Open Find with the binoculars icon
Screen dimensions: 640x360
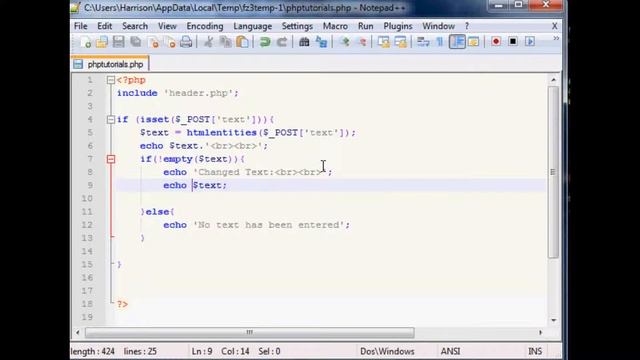(x=304, y=42)
